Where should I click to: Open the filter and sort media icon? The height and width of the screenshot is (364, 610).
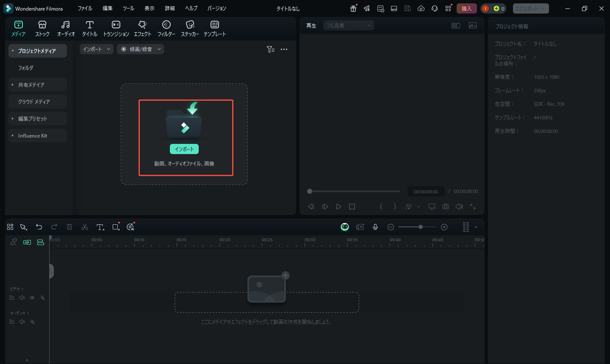[271, 50]
